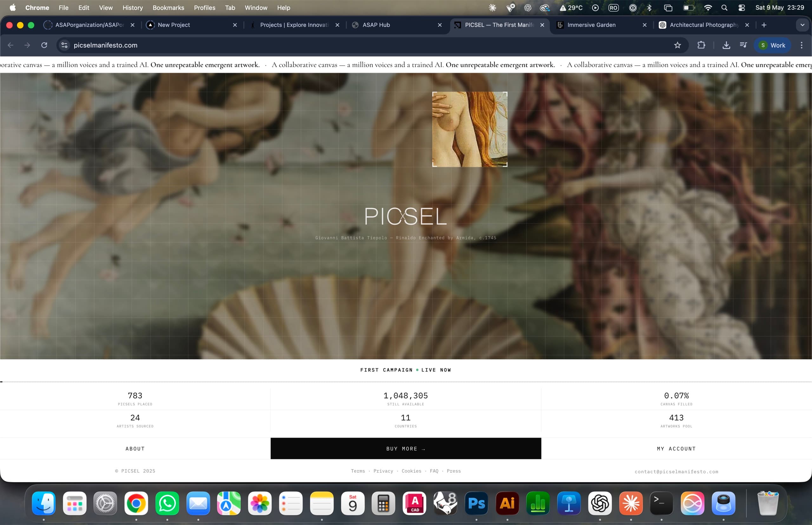
Task: Bookmark this page with the star icon
Action: [678, 45]
